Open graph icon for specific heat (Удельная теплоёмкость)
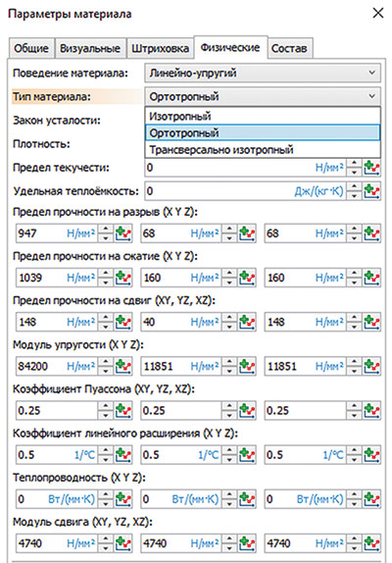The width and height of the screenshot is (392, 563). click(x=371, y=191)
